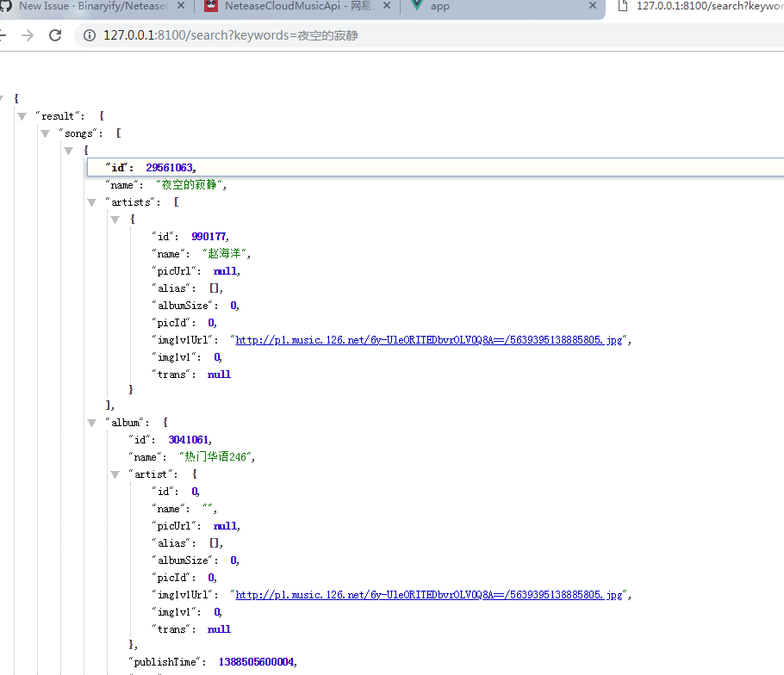Open the imgvlUrl link under album artist
This screenshot has width=784, height=675.
pyautogui.click(x=429, y=595)
